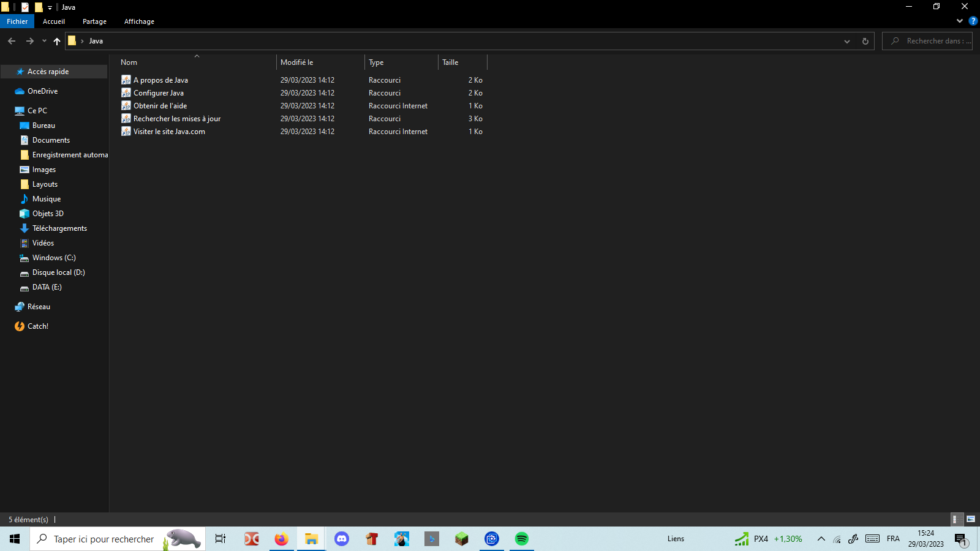Switch to the Affichage tab
980x551 pixels.
[139, 21]
